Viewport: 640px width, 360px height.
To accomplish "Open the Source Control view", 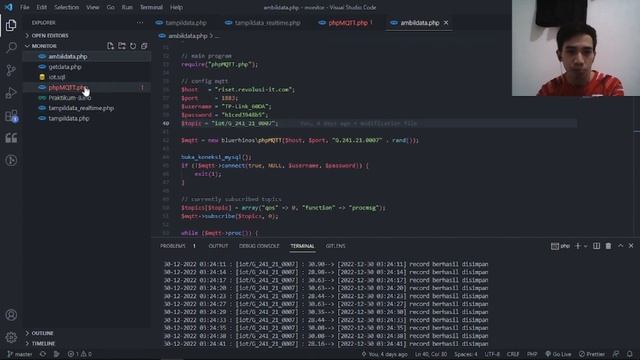I will [x=11, y=70].
